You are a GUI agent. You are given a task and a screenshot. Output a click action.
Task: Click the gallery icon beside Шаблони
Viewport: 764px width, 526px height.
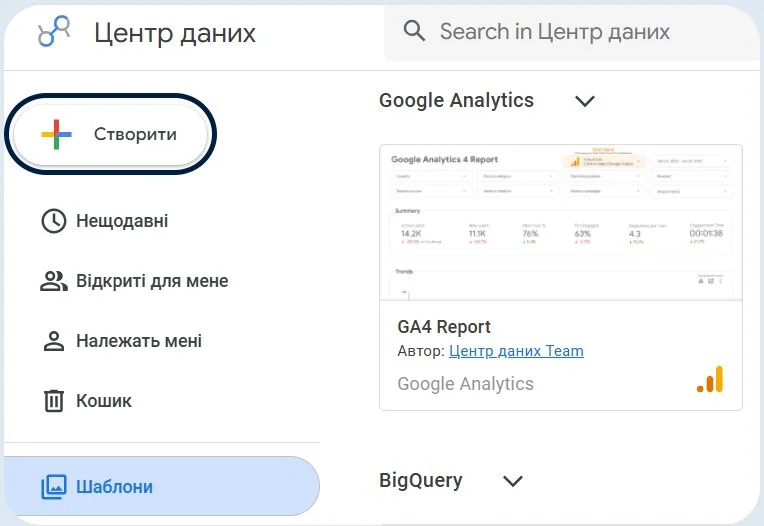[54, 487]
